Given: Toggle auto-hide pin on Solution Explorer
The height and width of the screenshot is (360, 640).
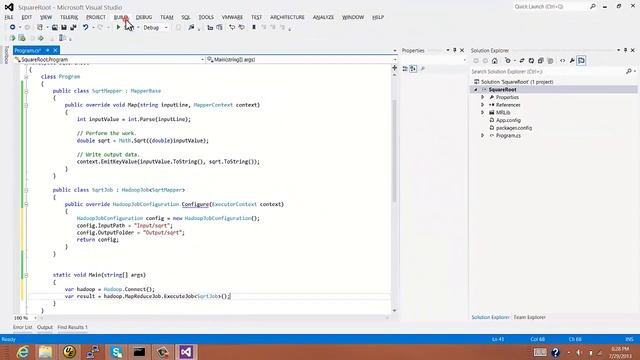Looking at the screenshot, I should [x=625, y=50].
